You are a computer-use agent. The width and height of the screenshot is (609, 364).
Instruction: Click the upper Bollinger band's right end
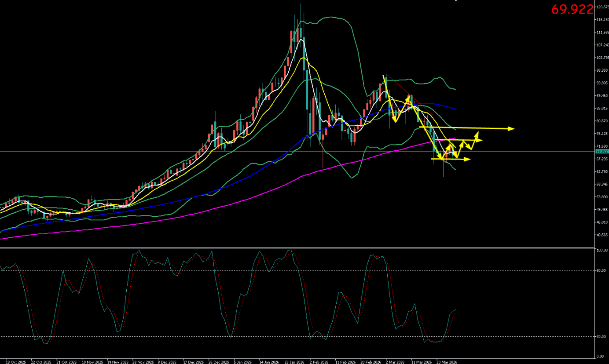(x=455, y=90)
